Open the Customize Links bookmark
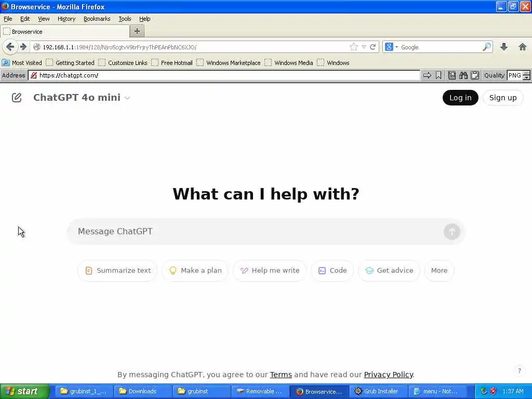 point(123,63)
